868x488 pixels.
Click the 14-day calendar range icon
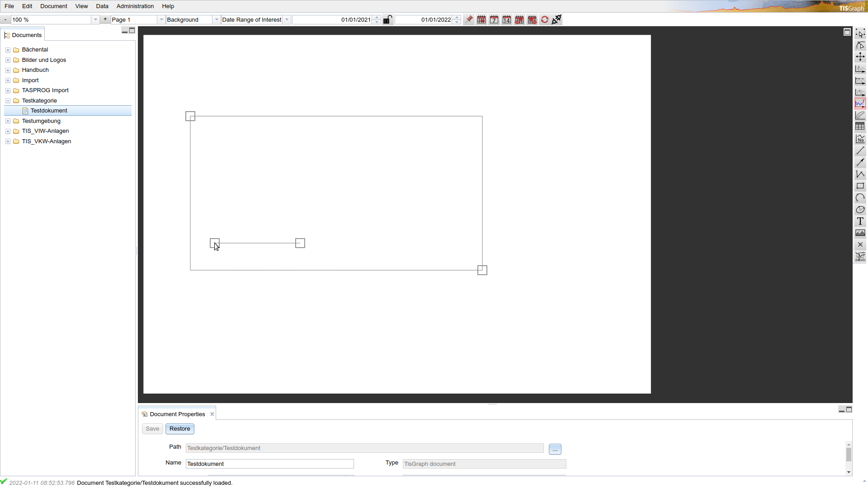507,20
